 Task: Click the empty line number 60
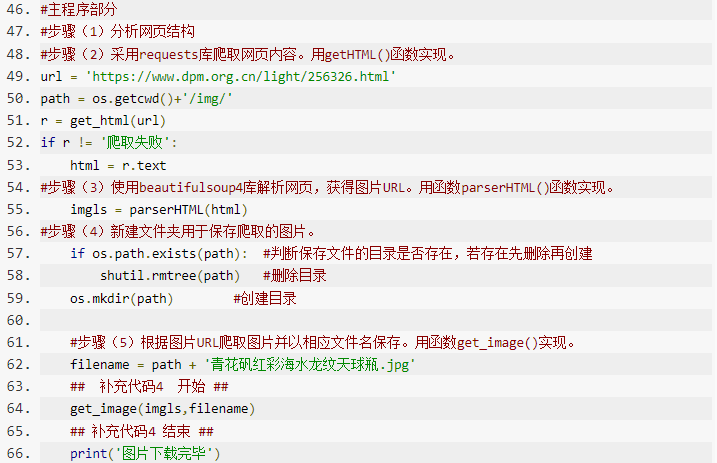(18, 320)
